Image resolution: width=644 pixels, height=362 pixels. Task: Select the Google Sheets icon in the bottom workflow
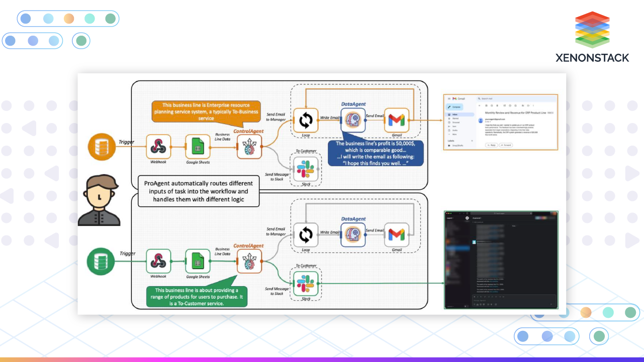coord(198,262)
